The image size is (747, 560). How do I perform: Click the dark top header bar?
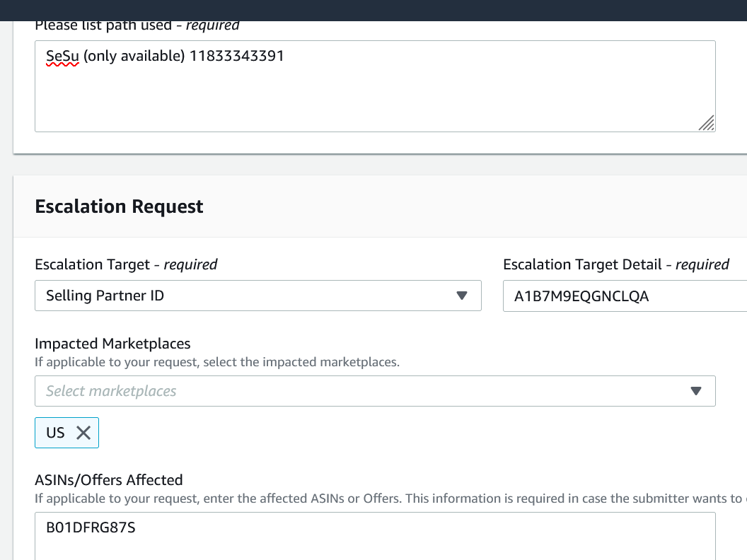coord(373,10)
